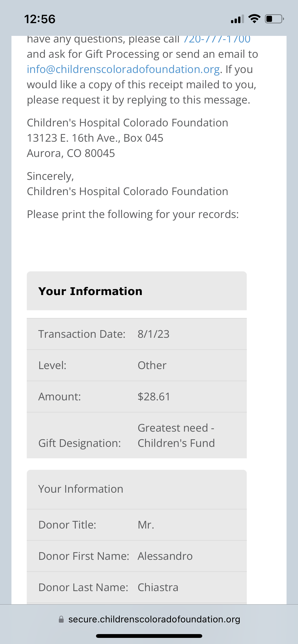This screenshot has width=298, height=644.
Task: Tap the 12:56 clock in status bar
Action: click(40, 19)
